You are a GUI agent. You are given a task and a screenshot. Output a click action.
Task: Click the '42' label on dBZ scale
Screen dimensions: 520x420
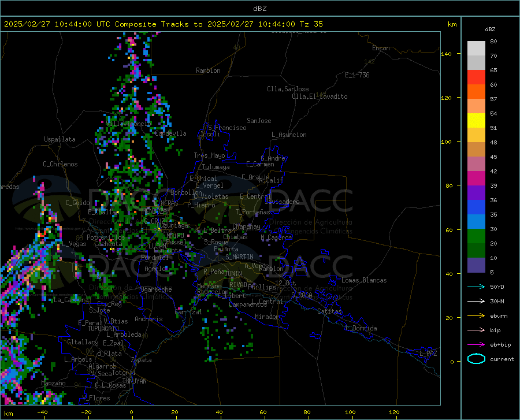pyautogui.click(x=493, y=172)
